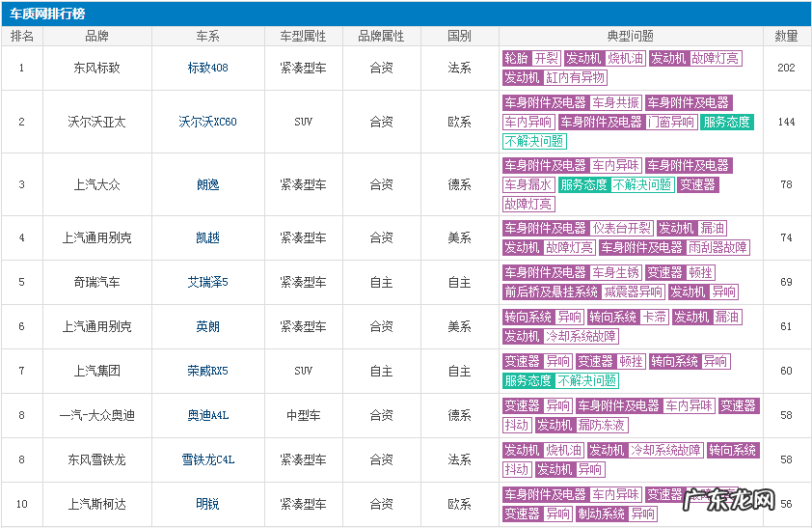Click the 上汽斯柯达 brand cell

pyautogui.click(x=96, y=504)
